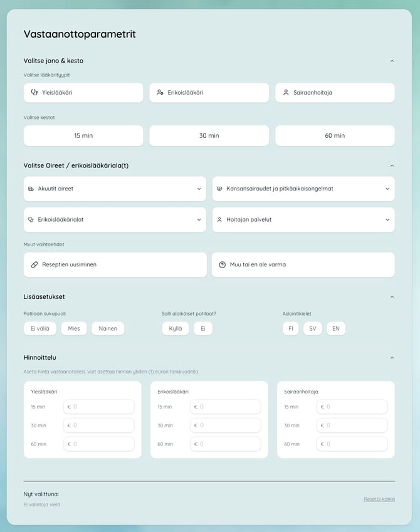Click the question mark icon on Muu tai en ole varma
The width and height of the screenshot is (420, 532).
click(222, 264)
